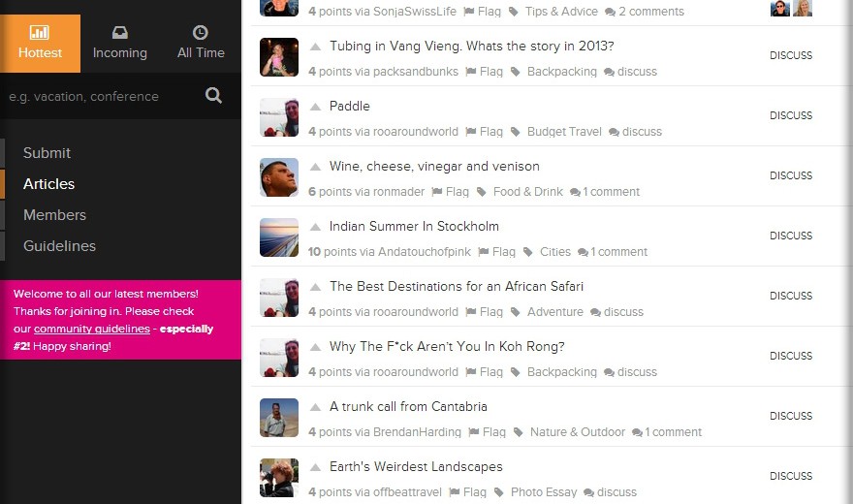Open ronmader's avatar thumbnail
Viewport: 853px width, 504px height.
279,177
